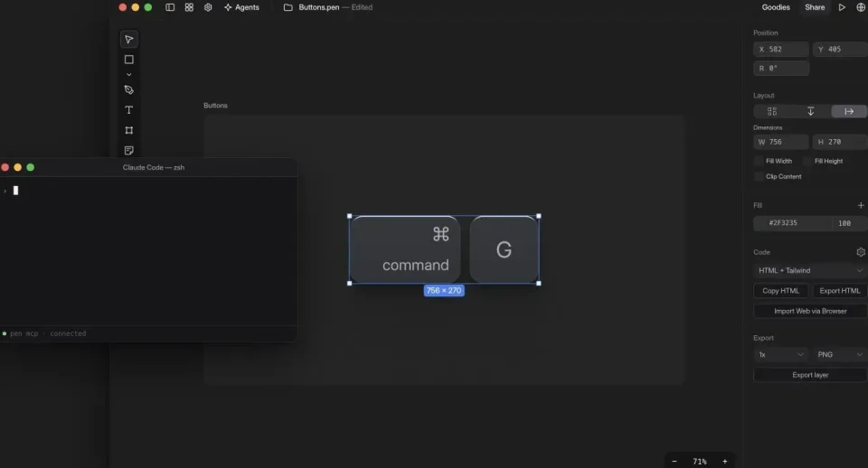Enable the Fill Height checkbox
Viewport: 868px width, 468px height.
click(807, 161)
